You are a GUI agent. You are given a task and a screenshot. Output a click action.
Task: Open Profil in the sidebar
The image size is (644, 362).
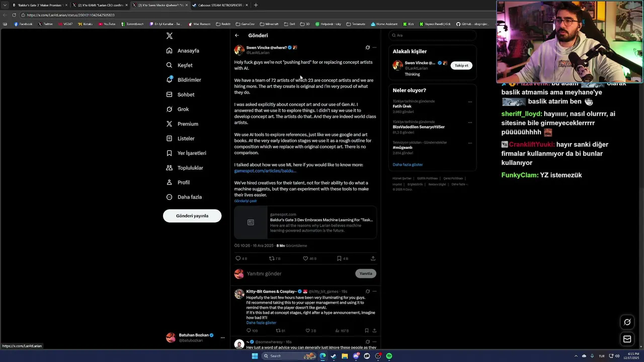pos(178,183)
